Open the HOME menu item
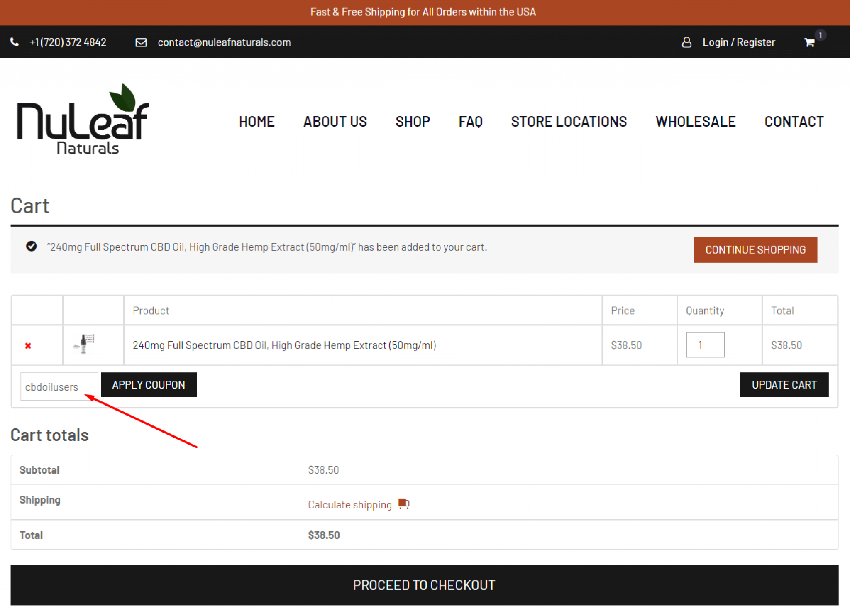 (x=256, y=122)
